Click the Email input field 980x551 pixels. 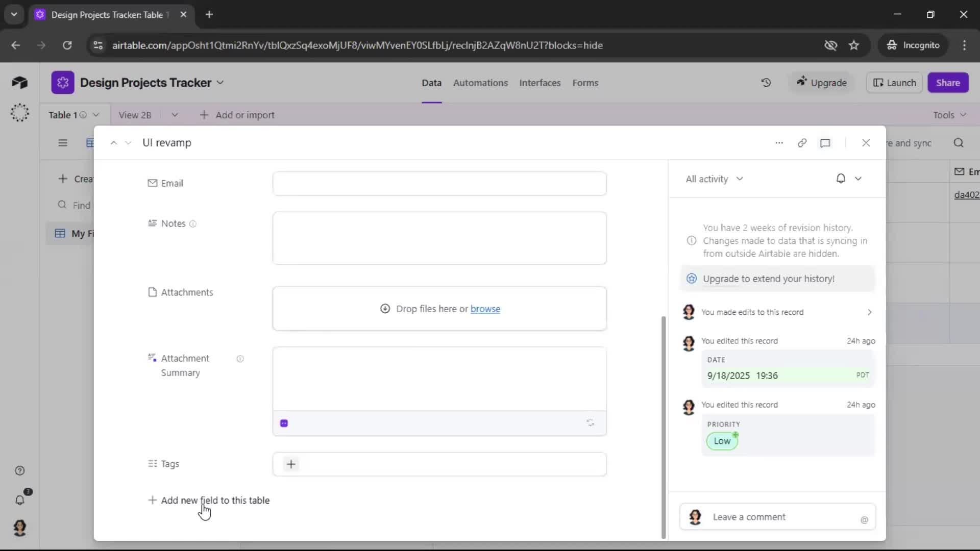tap(439, 184)
